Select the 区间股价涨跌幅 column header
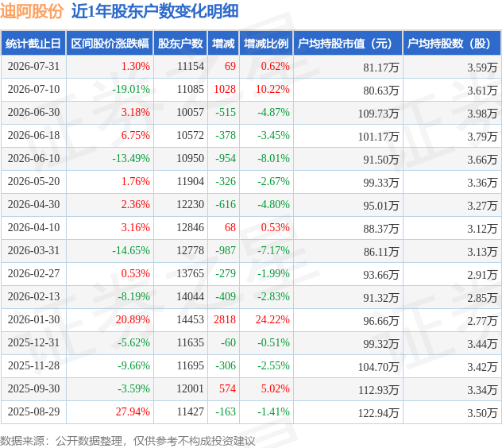This screenshot has width=502, height=448. [110, 43]
